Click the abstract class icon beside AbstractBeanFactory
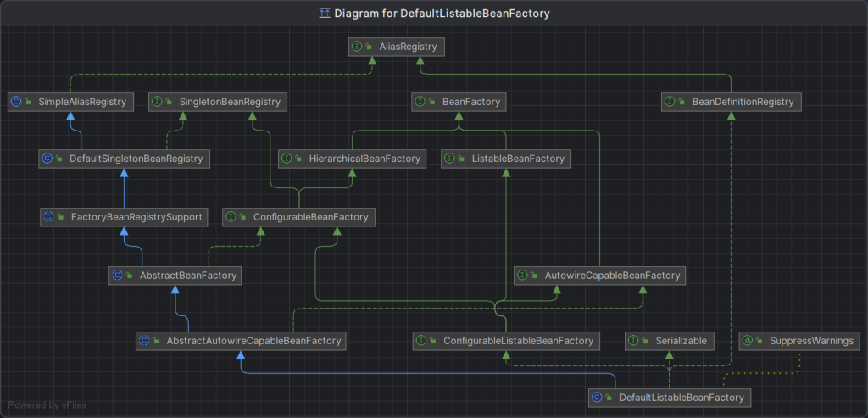Viewport: 868px width, 418px height. point(119,275)
